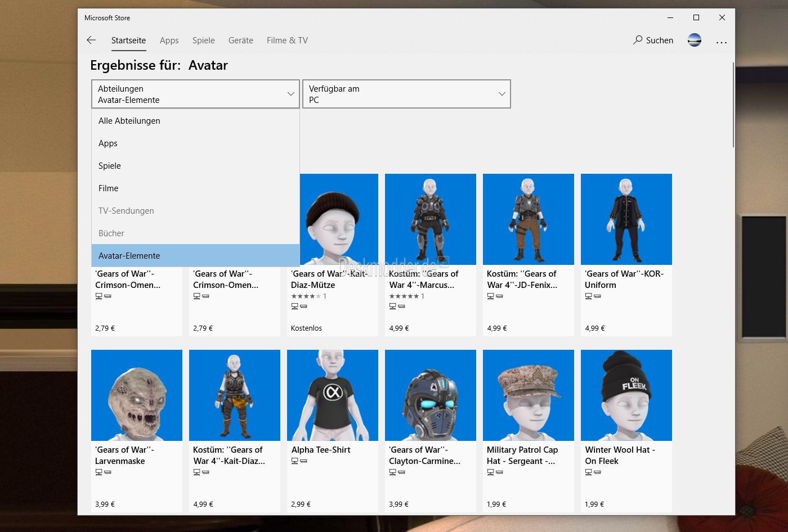Screen dimensions: 788x532
Task: Click the Larvenmaske item title
Action: [124, 456]
